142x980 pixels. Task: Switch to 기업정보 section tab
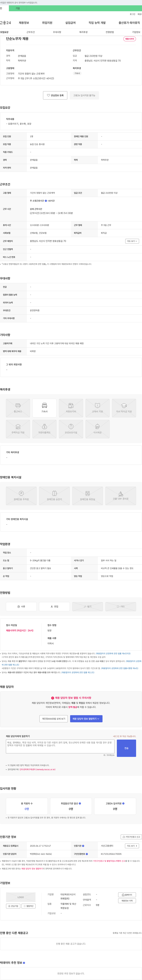(136, 32)
